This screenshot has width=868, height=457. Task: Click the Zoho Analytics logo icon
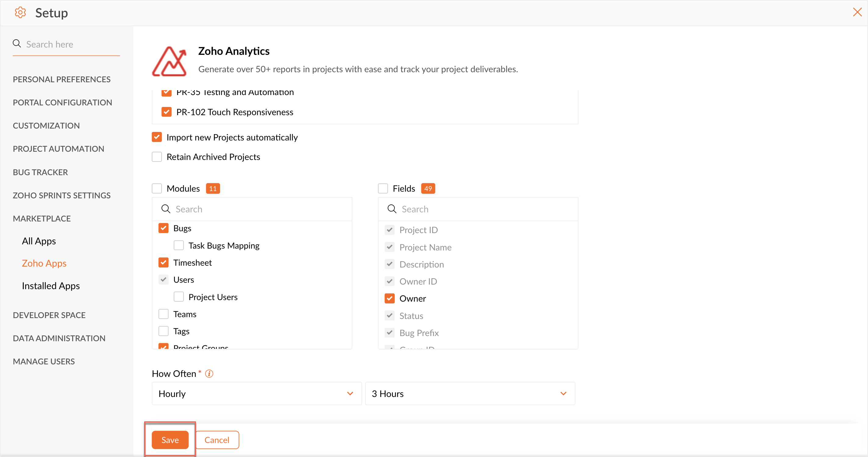(169, 61)
